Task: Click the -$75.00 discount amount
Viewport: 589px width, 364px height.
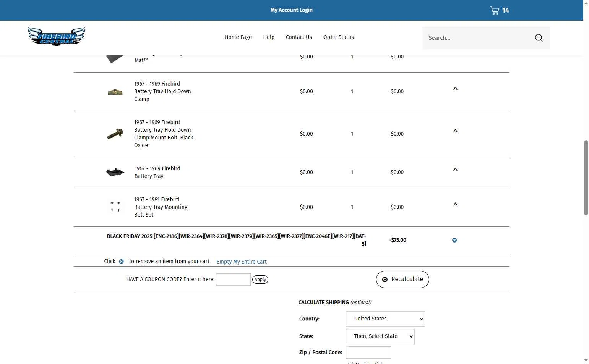Action: pyautogui.click(x=398, y=240)
